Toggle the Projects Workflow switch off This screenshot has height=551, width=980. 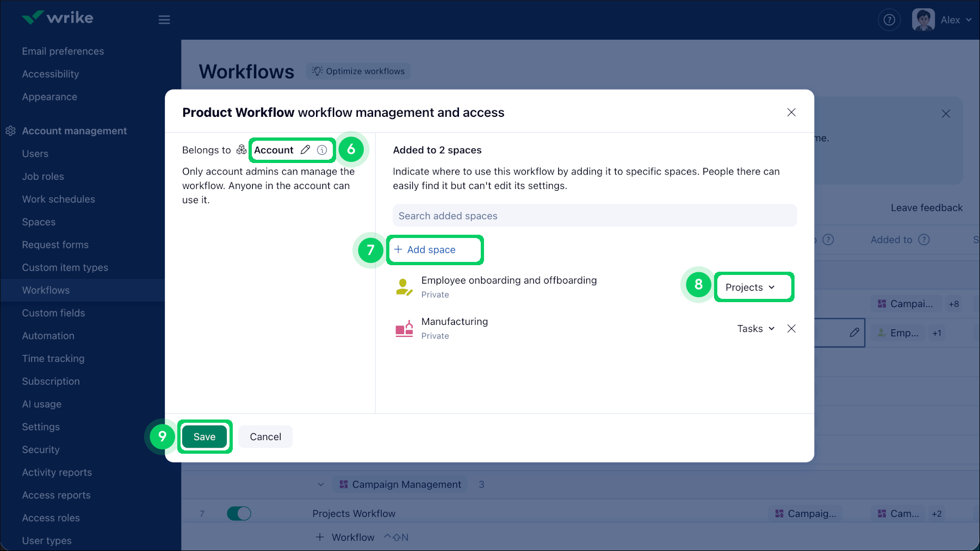(238, 513)
